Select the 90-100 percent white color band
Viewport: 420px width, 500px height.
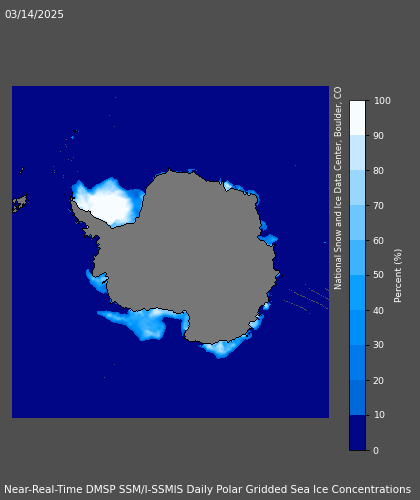[357, 118]
